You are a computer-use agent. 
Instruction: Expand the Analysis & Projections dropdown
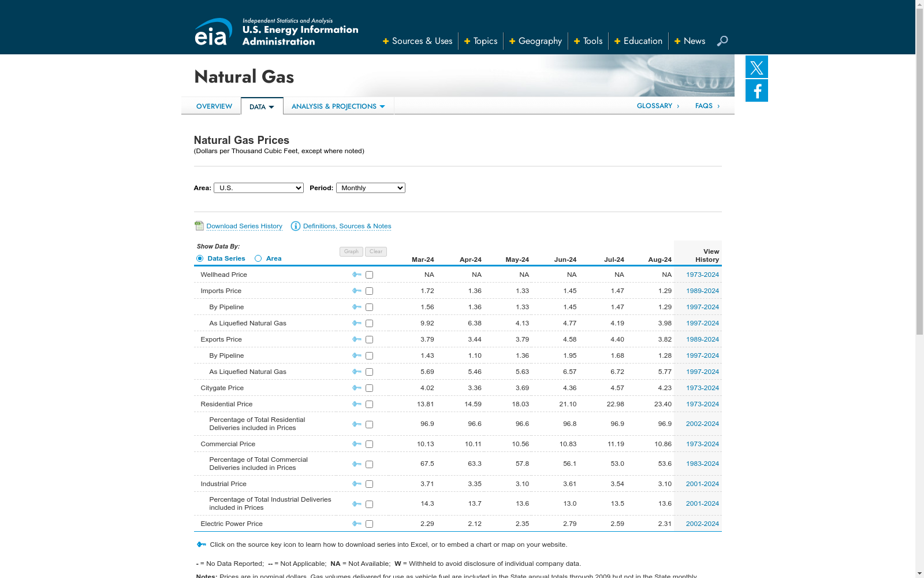point(338,106)
